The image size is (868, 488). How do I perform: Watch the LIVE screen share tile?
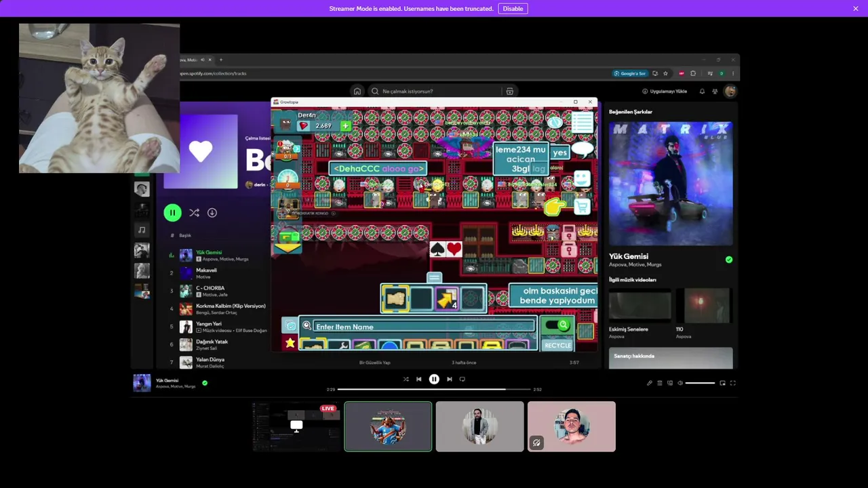296,426
